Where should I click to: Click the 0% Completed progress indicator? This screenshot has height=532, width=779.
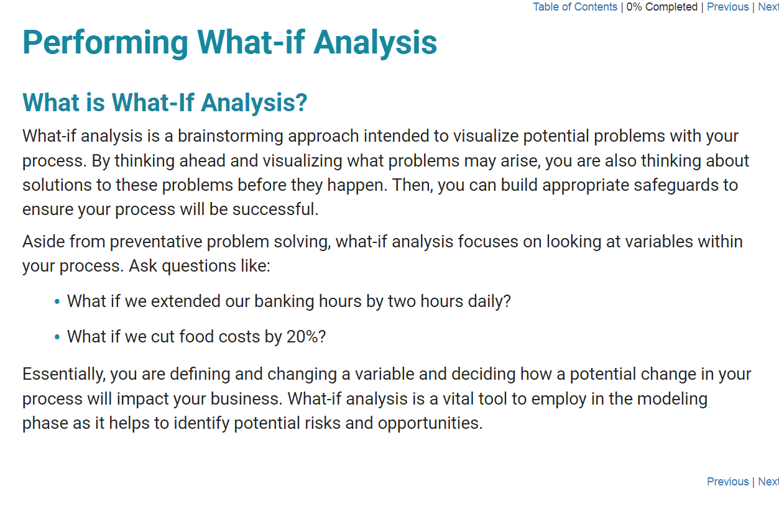[x=662, y=7]
